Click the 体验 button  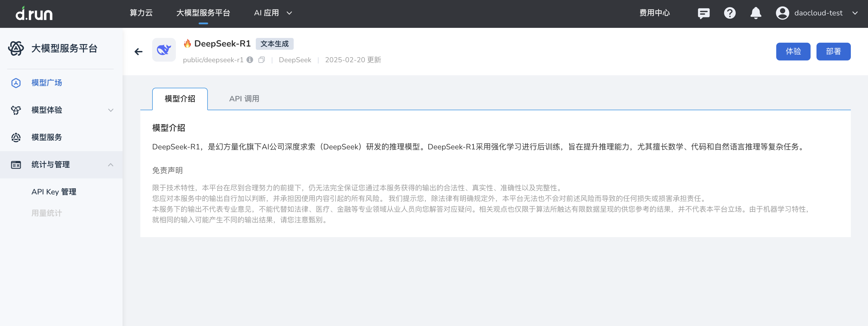[793, 52]
